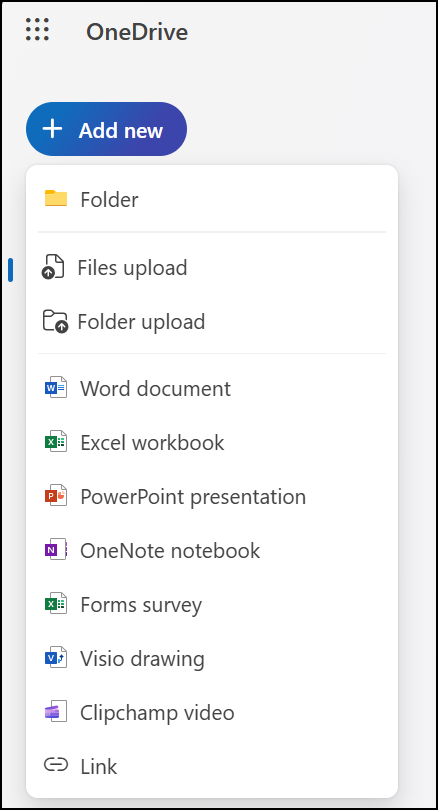Click the Add new button
The height and width of the screenshot is (810, 438).
pyautogui.click(x=106, y=129)
